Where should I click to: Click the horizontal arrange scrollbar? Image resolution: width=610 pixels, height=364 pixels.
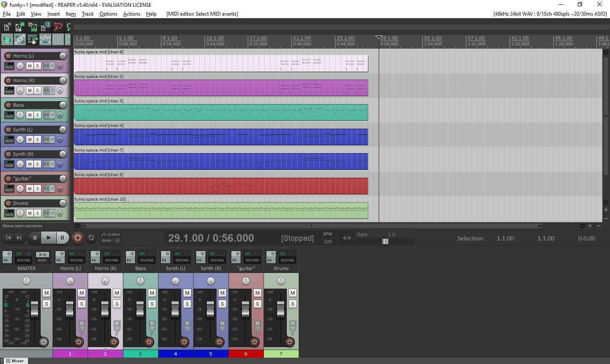(x=312, y=226)
